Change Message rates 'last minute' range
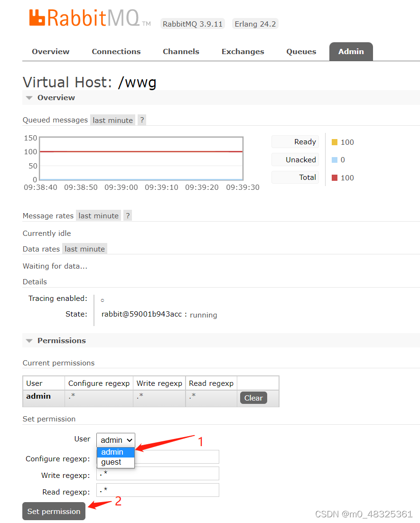The height and width of the screenshot is (523, 420). tap(98, 216)
